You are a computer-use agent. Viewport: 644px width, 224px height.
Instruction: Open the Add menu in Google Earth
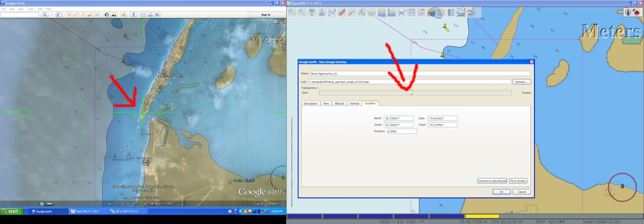point(40,9)
